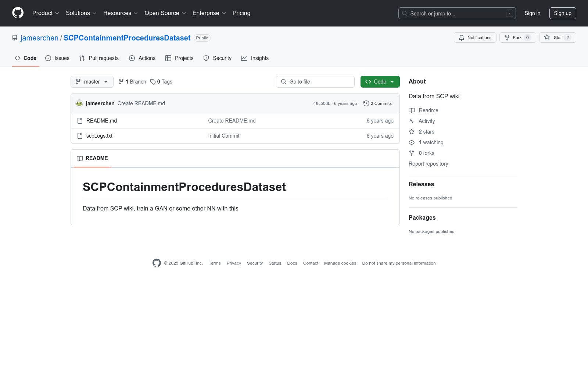The height and width of the screenshot is (368, 588).
Task: Click Manage cookies in footer
Action: (340, 263)
